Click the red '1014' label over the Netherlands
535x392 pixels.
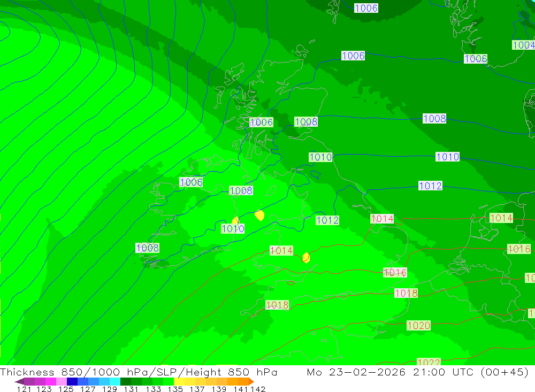tap(501, 218)
